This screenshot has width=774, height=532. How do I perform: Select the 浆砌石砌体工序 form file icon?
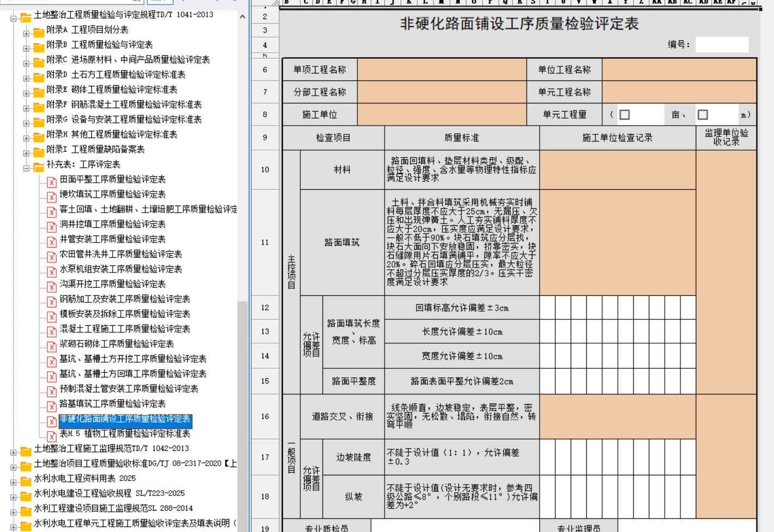(x=52, y=347)
